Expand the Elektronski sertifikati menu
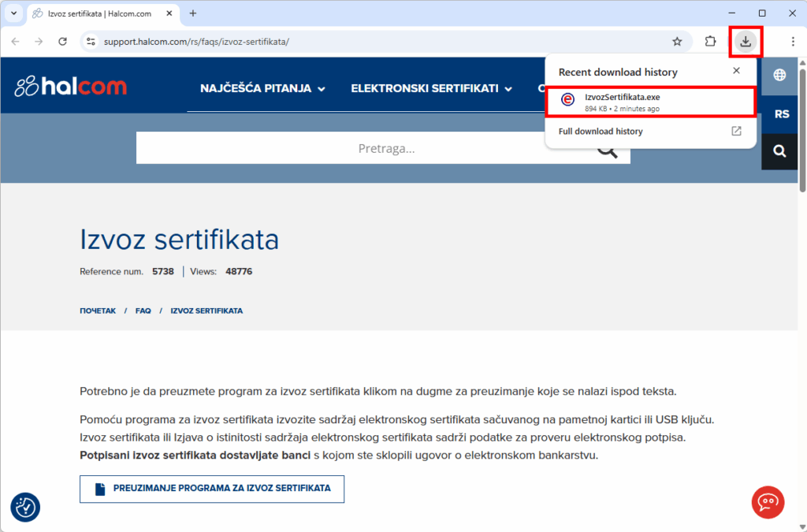 [431, 88]
